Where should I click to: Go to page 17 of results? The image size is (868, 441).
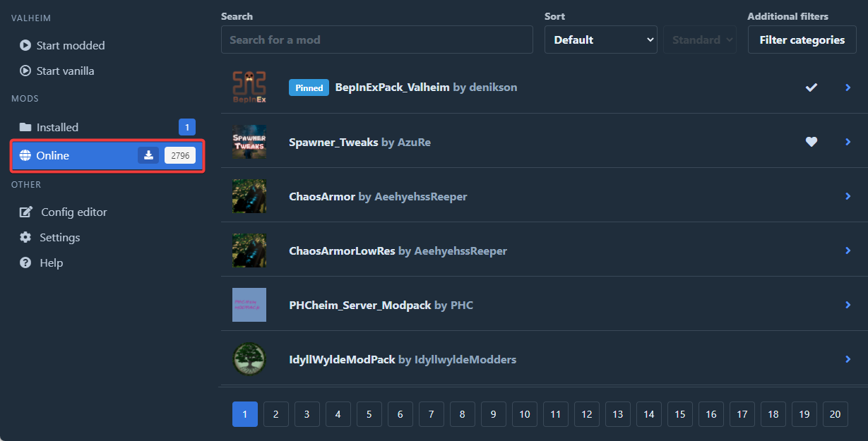[742, 414]
